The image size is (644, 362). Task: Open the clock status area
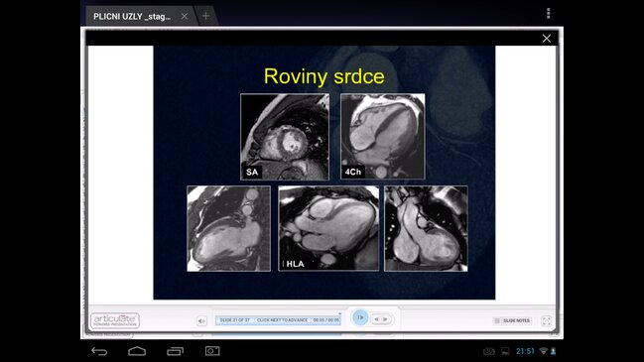pos(525,351)
